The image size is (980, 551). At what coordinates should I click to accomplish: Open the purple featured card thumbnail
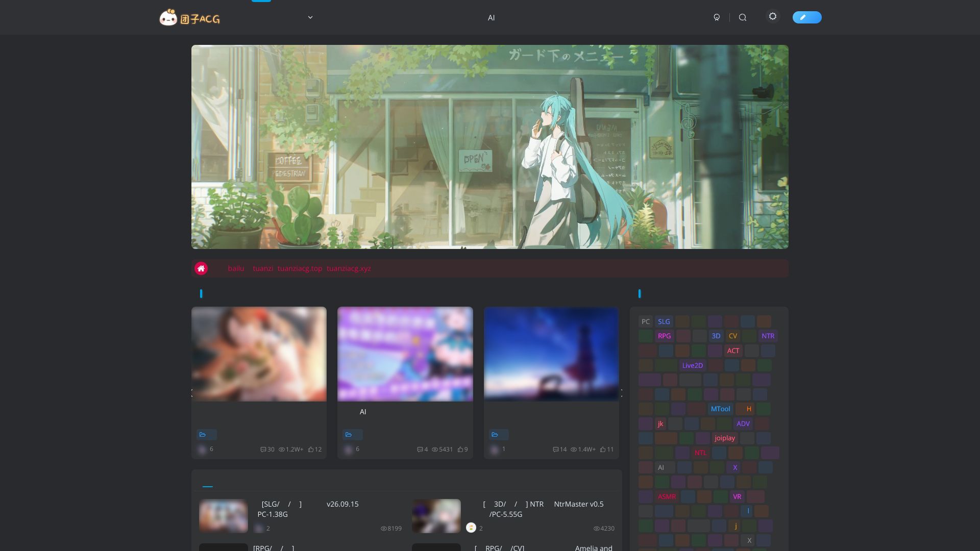tap(405, 354)
